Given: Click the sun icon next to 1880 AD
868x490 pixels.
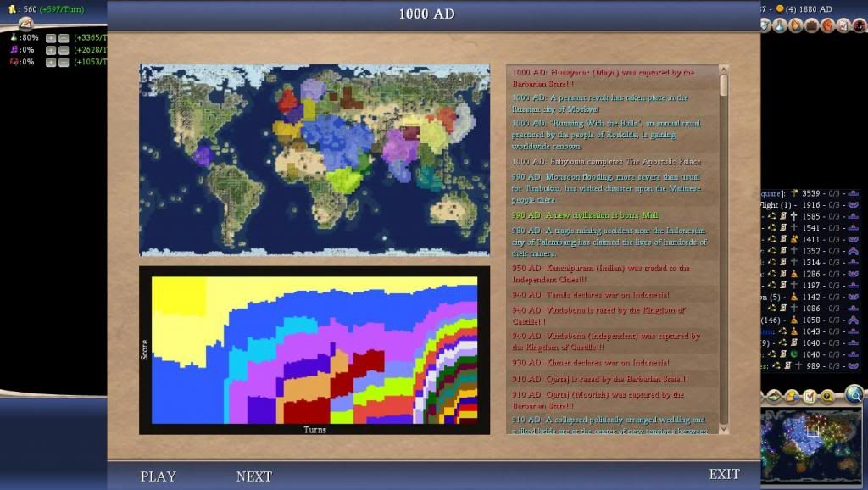Looking at the screenshot, I should point(780,8).
